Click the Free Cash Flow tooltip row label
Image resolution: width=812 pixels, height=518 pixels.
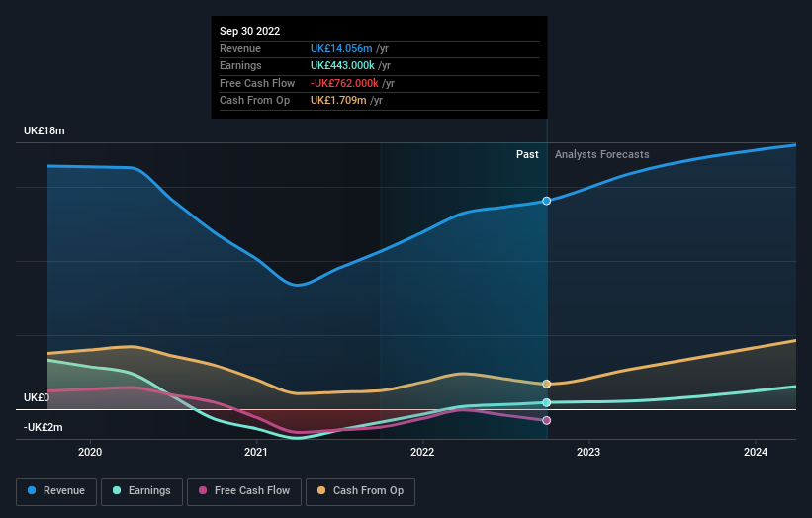pos(257,83)
